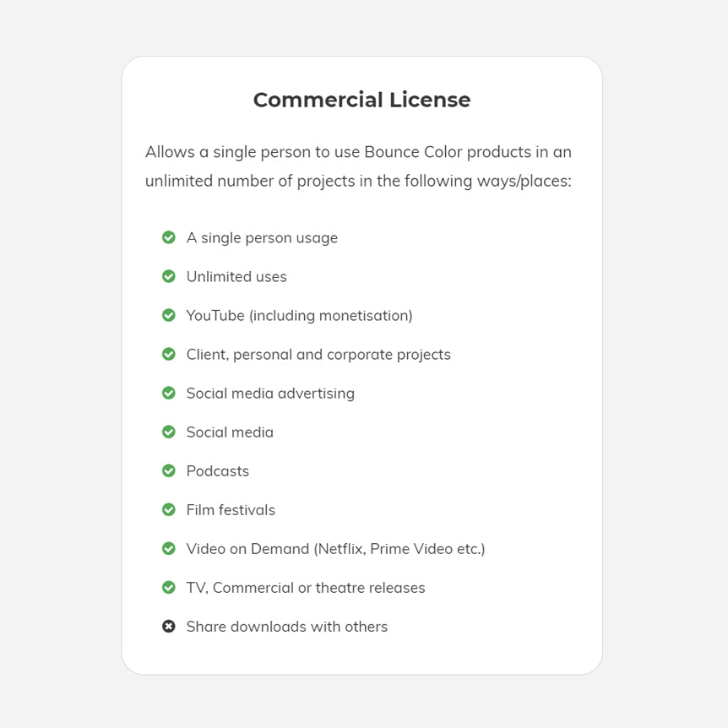Click the "Video on Demand (Netflix, Prime Video etc.)" text
This screenshot has height=728, width=728.
[335, 549]
